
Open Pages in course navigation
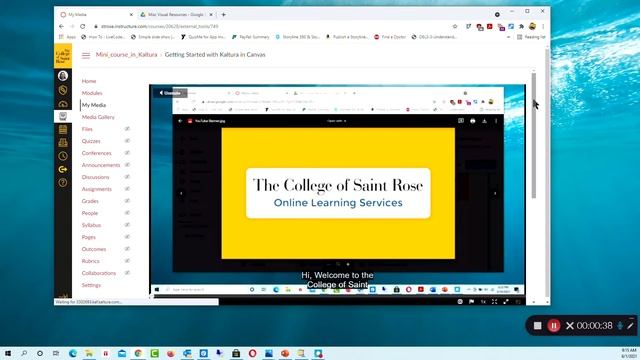click(x=89, y=237)
